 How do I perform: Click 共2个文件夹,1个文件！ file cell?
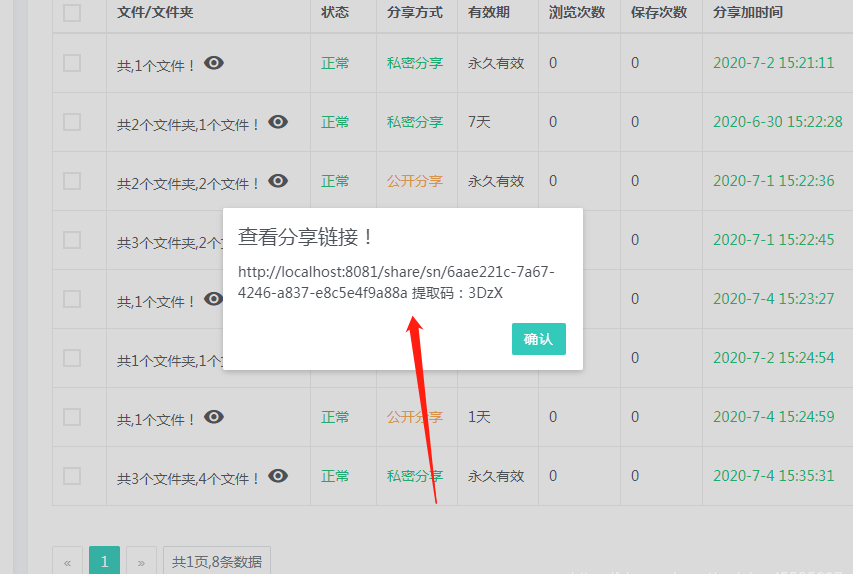[x=188, y=125]
